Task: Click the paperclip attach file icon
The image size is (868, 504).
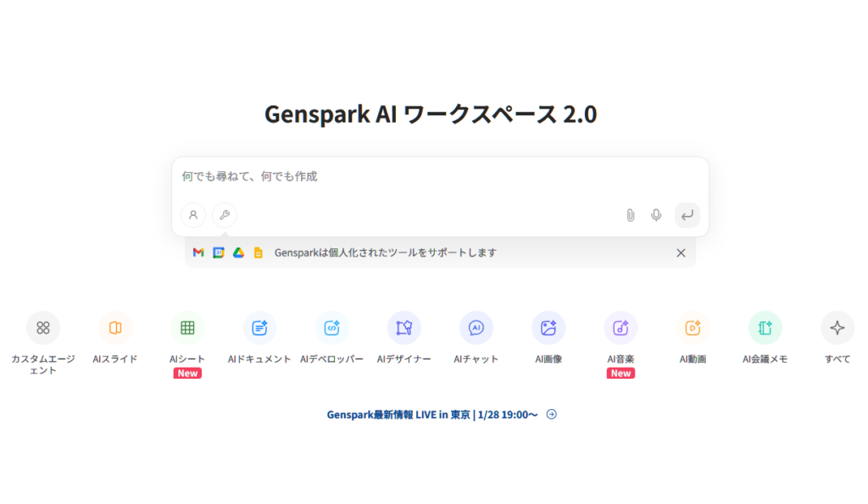Action: 630,215
